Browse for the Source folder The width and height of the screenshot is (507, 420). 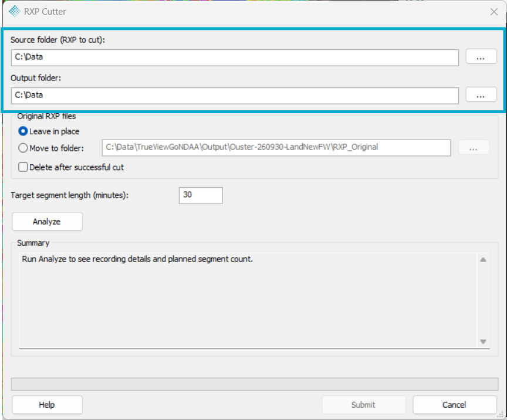point(481,57)
